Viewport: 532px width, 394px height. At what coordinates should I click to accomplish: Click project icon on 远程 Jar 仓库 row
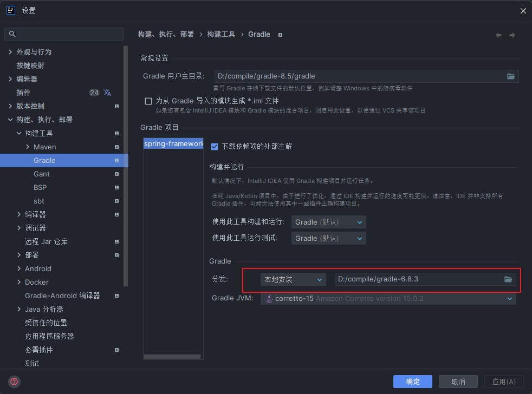click(x=116, y=241)
